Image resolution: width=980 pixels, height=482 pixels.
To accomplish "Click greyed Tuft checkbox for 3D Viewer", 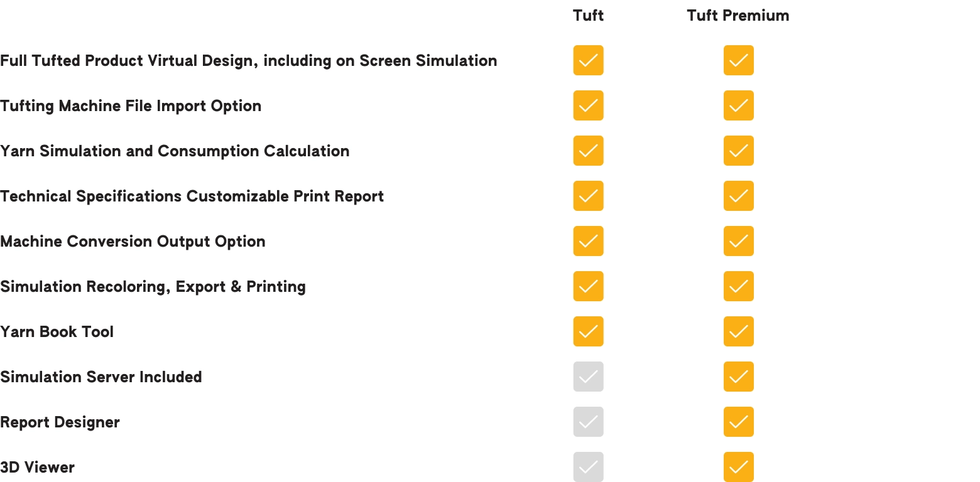I will tap(588, 467).
